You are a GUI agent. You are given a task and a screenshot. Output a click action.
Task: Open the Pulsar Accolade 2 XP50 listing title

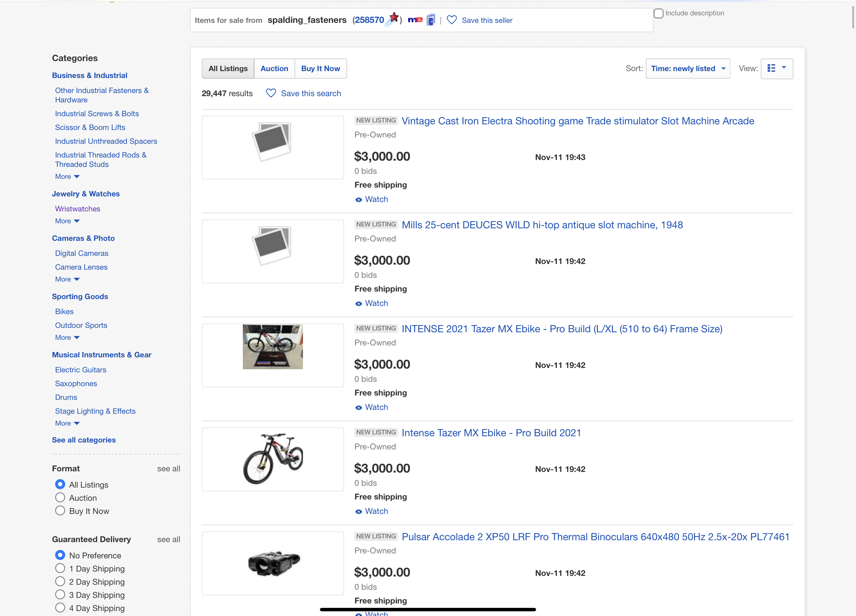pyautogui.click(x=595, y=537)
